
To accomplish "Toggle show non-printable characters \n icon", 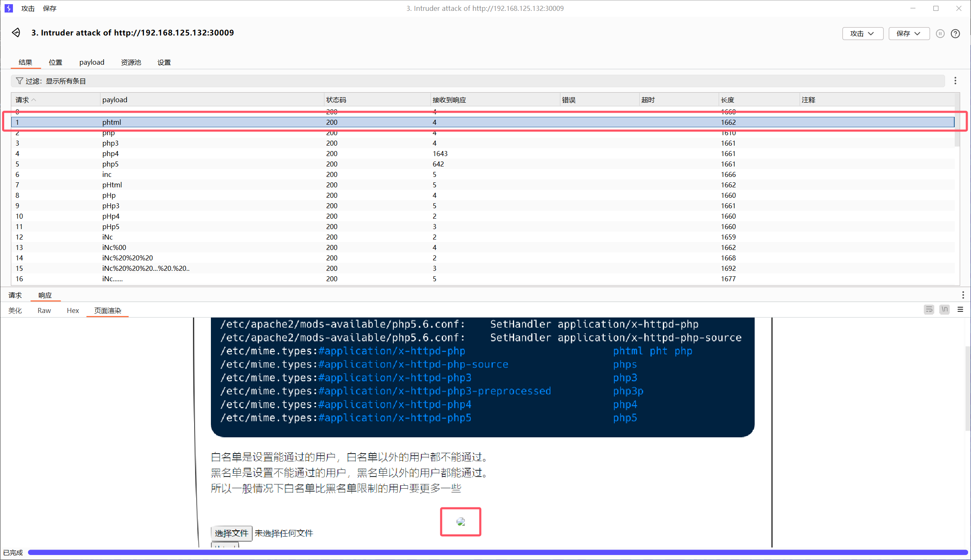I will point(944,310).
